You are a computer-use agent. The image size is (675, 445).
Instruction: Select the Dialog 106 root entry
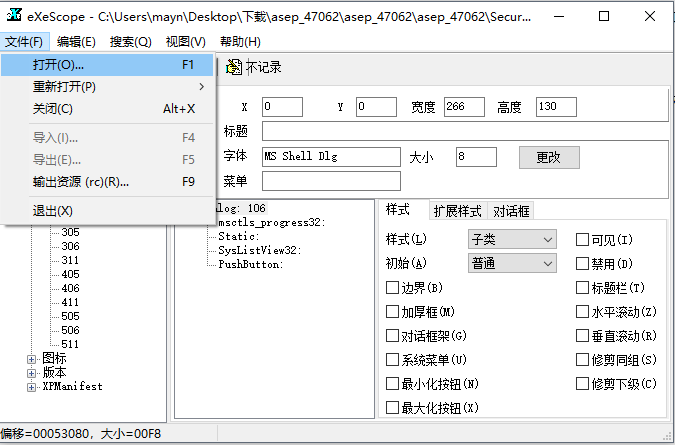point(242,208)
